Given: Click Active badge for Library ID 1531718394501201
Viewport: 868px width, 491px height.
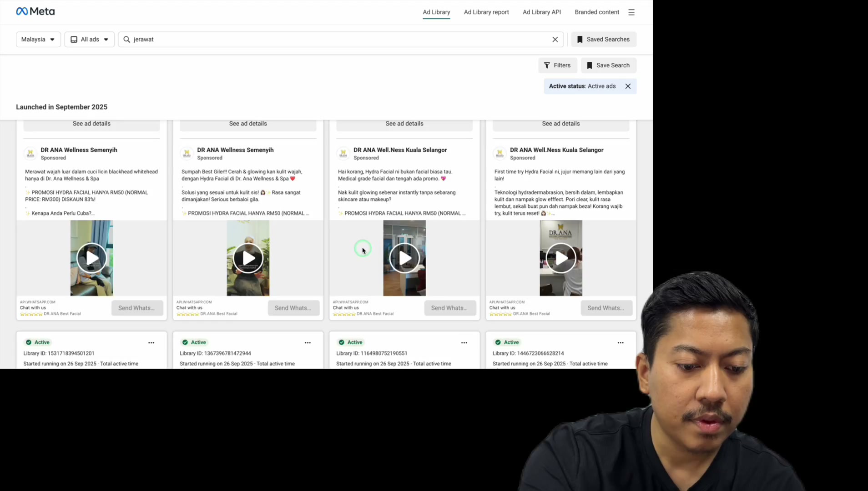Looking at the screenshot, I should coord(38,342).
